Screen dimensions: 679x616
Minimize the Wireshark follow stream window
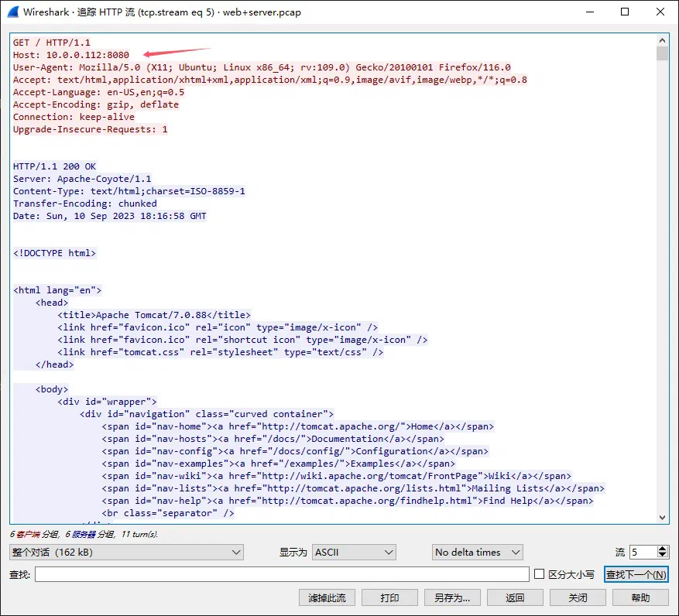tap(590, 12)
